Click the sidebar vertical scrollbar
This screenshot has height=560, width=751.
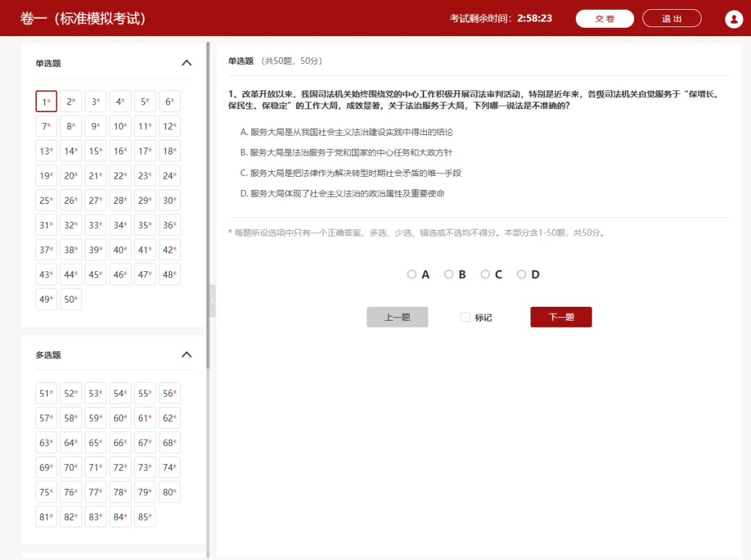(x=208, y=206)
